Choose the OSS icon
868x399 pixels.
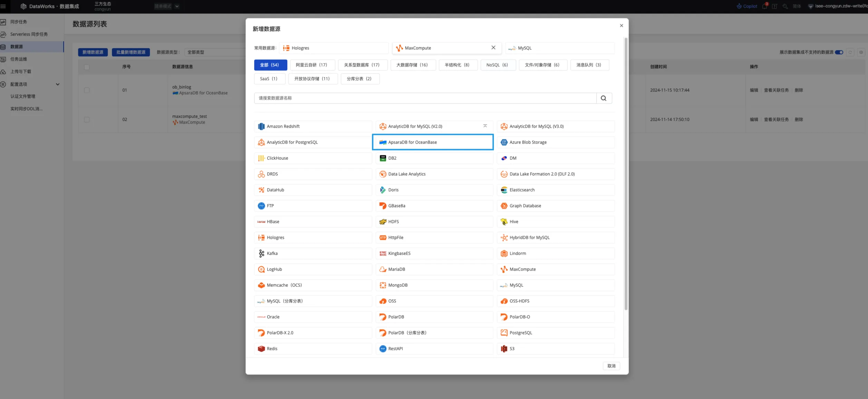pyautogui.click(x=383, y=301)
